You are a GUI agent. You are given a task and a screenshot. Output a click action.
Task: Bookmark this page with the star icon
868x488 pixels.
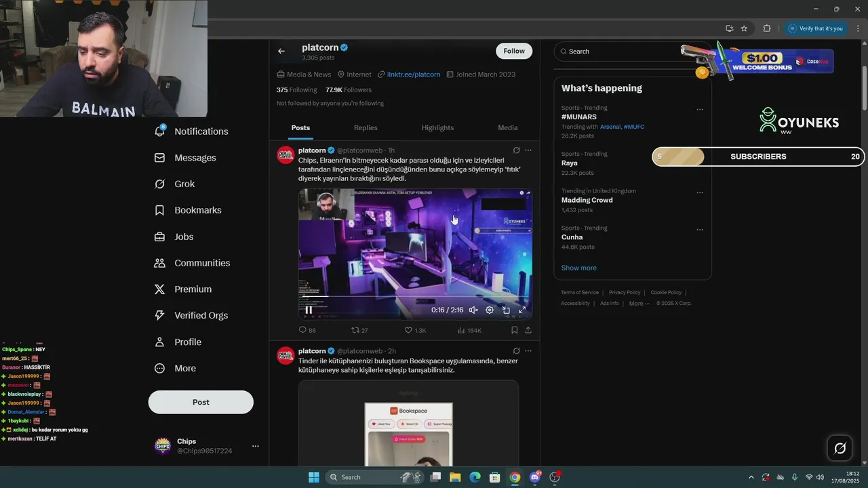pos(744,28)
